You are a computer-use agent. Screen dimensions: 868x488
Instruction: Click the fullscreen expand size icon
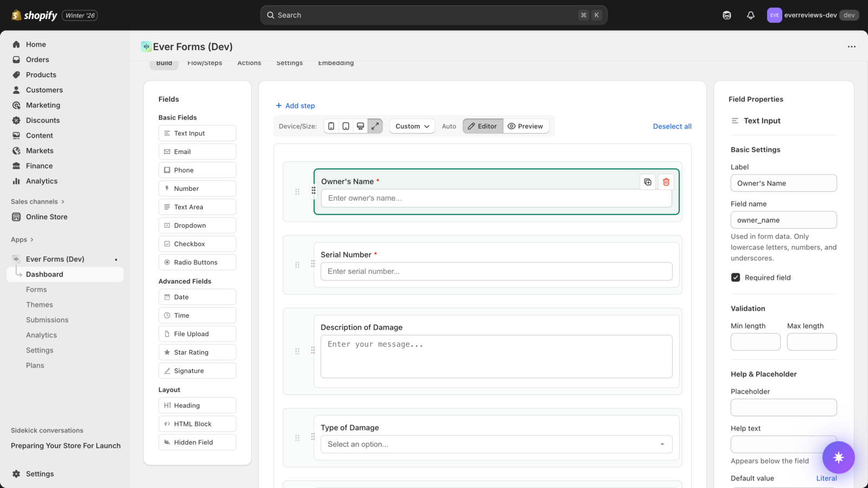pyautogui.click(x=375, y=126)
